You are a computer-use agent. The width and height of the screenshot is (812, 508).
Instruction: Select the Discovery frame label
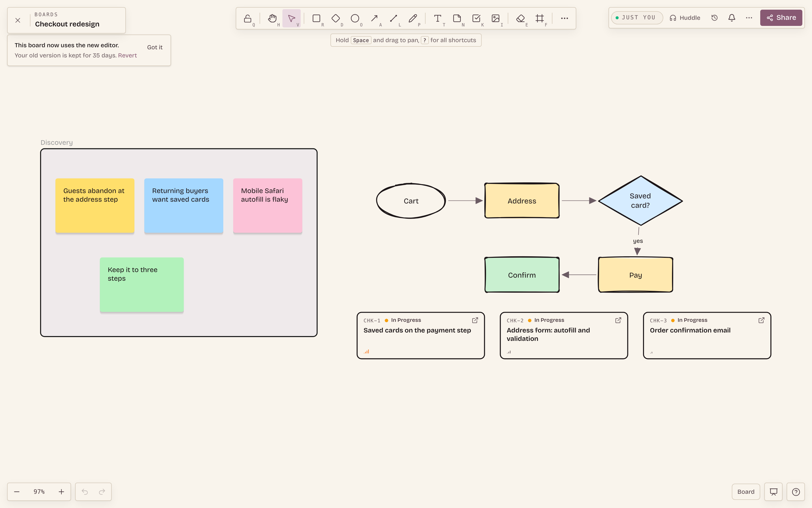[57, 142]
